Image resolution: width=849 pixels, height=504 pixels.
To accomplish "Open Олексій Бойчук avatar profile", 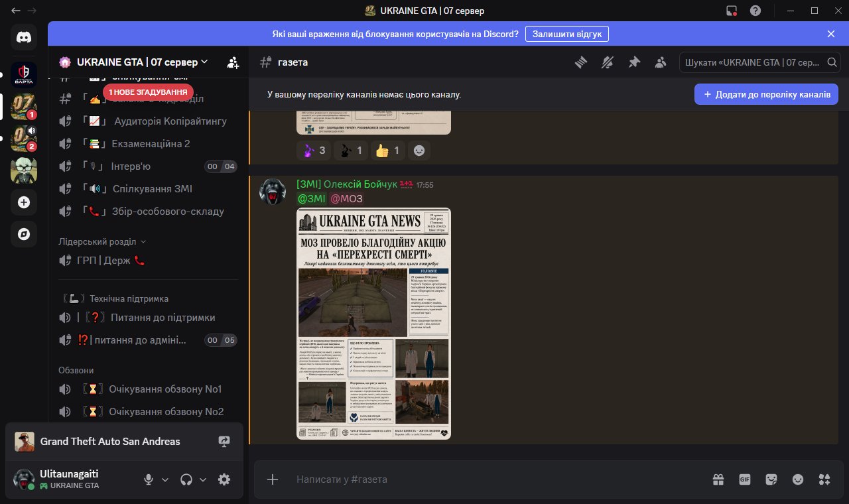I will tap(272, 191).
